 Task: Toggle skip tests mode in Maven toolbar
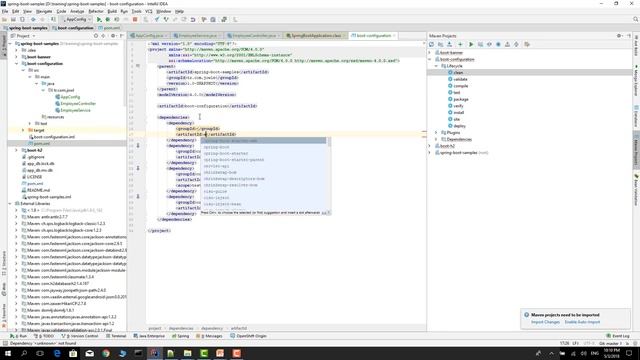point(498,44)
